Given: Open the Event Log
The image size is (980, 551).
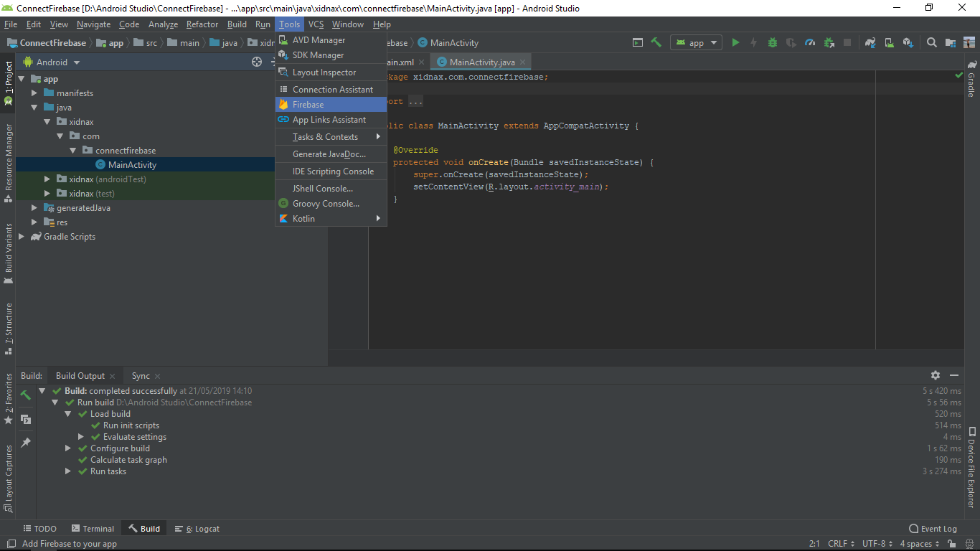Looking at the screenshot, I should [933, 529].
